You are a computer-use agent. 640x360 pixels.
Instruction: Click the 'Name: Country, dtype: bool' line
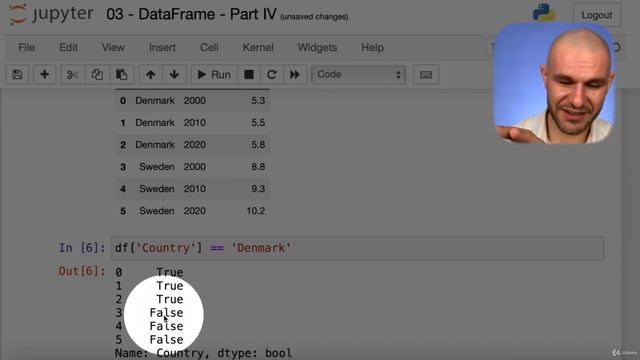(203, 353)
